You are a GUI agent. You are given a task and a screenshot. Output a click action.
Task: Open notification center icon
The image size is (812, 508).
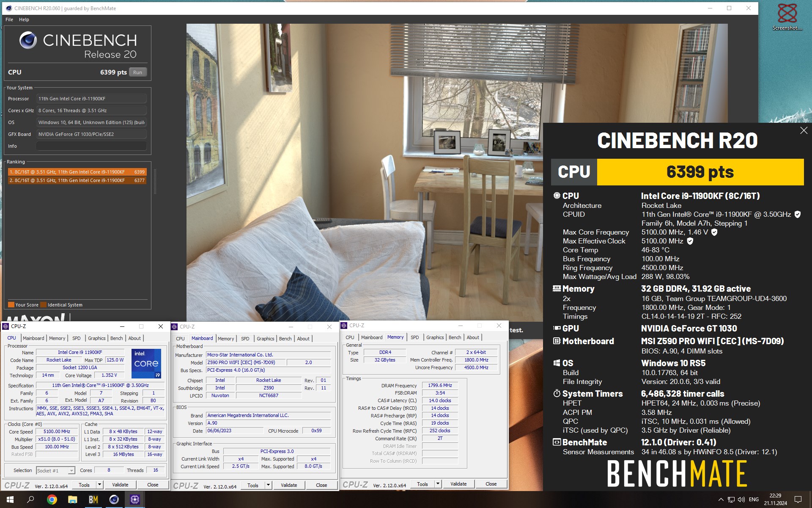point(798,500)
